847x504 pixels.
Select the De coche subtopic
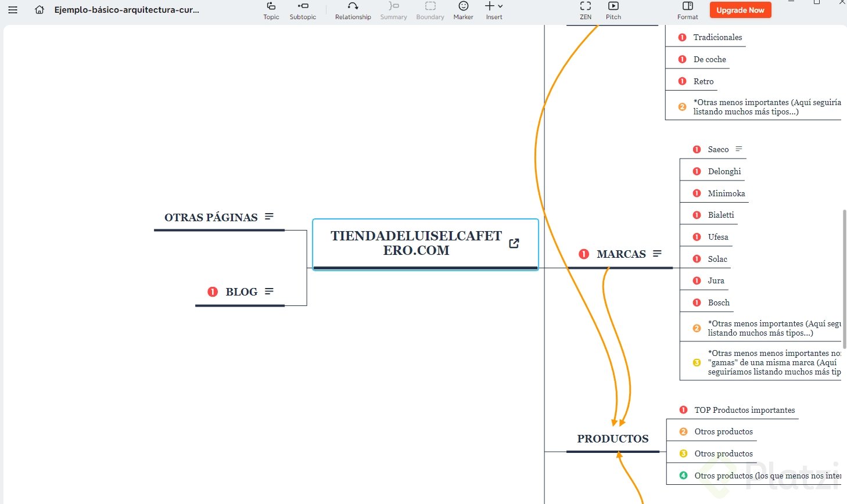coord(709,59)
